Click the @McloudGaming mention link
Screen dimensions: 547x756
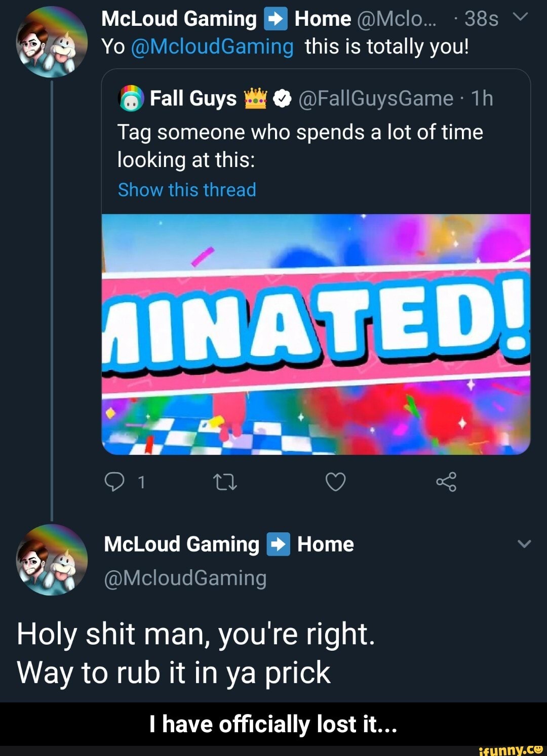click(212, 47)
